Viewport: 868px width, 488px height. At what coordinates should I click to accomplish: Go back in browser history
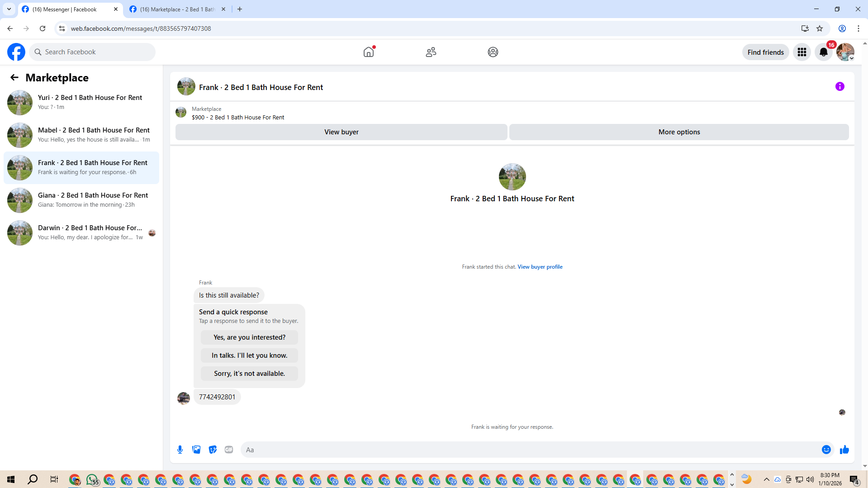[10, 28]
